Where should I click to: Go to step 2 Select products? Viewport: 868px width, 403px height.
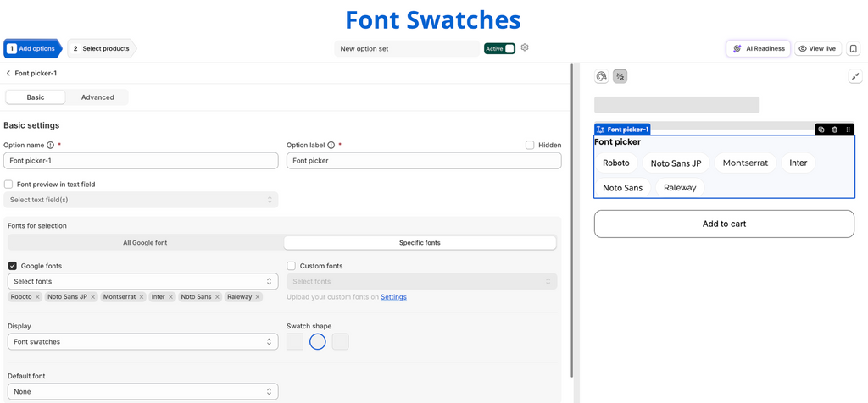(x=102, y=48)
